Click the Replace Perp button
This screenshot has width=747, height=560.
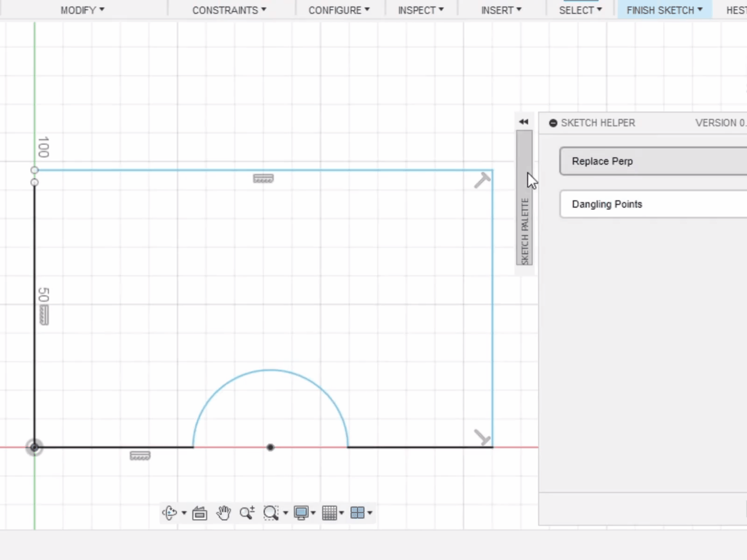click(x=653, y=161)
